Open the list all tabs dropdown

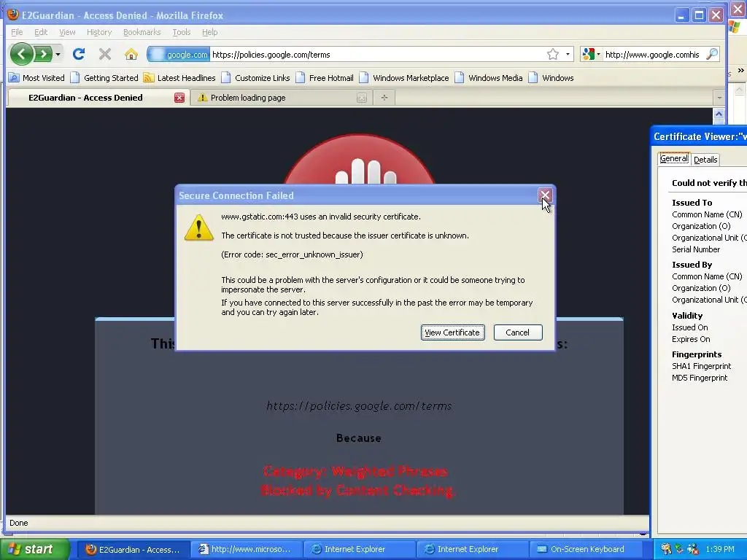[719, 98]
